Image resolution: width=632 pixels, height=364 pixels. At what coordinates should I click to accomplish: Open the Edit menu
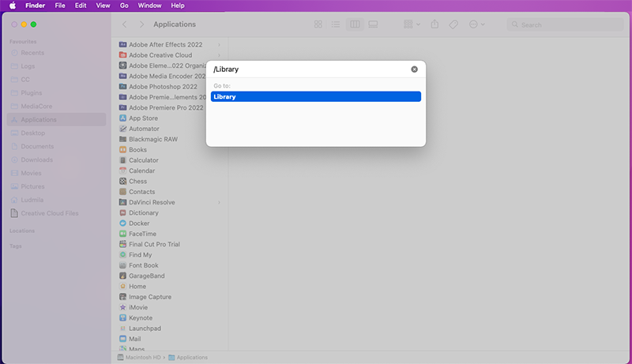click(x=81, y=6)
